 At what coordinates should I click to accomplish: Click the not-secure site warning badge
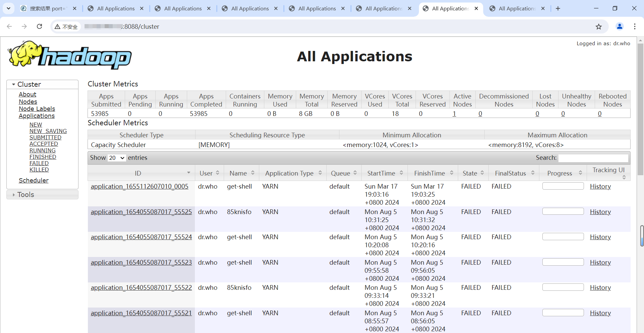66,26
